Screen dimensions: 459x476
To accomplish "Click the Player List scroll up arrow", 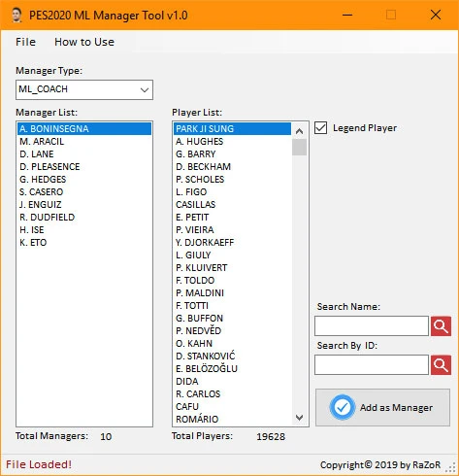I will [x=299, y=131].
